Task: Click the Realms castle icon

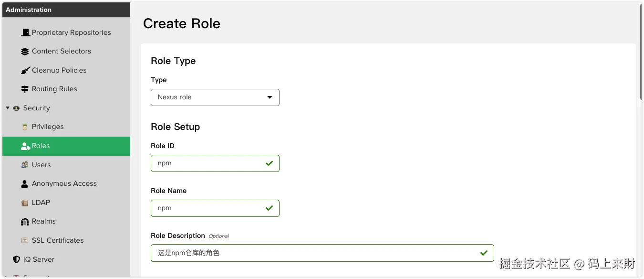Action: pyautogui.click(x=25, y=222)
